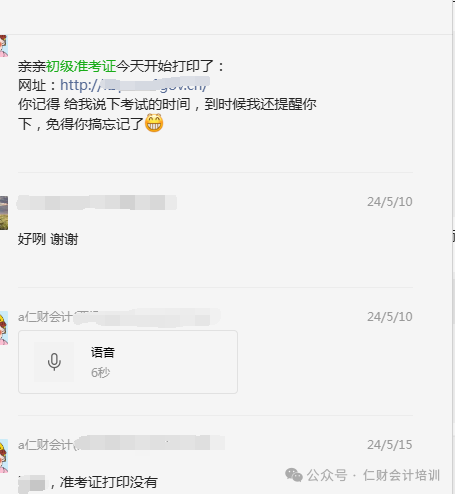Image resolution: width=455 pixels, height=494 pixels.
Task: Click the blurred sender name above 好咧
Action: (x=97, y=202)
